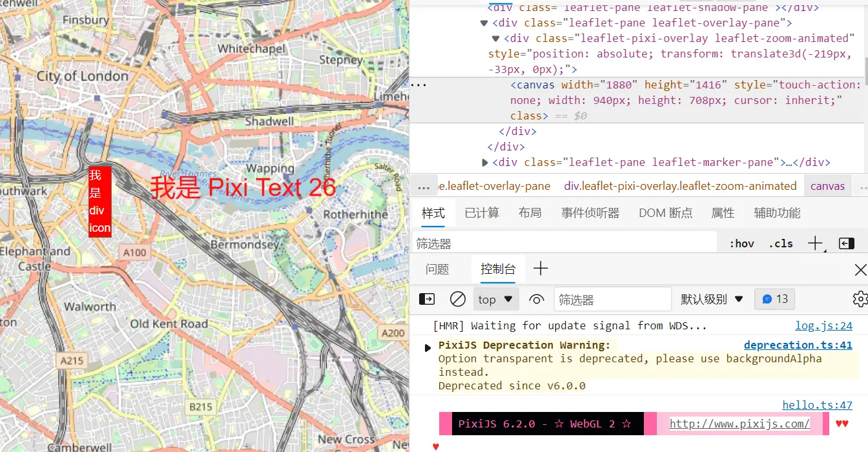Open the 事件侦听器 tab
Image resolution: width=868 pixels, height=452 pixels.
click(x=590, y=213)
